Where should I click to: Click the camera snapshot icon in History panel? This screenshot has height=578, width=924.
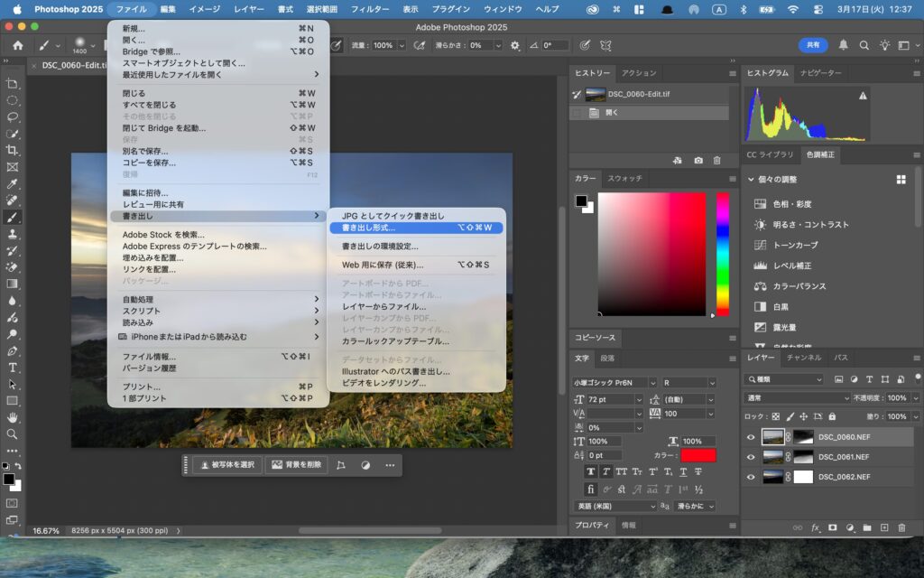[698, 160]
